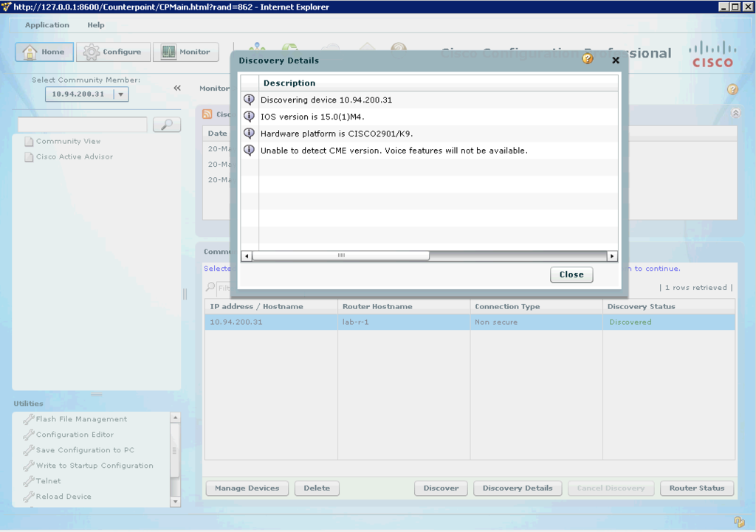756x532 pixels.
Task: Select the lab-r-1 router hostname cell
Action: tap(404, 322)
